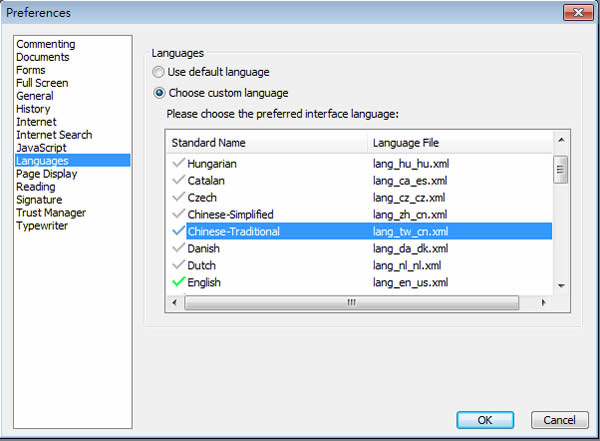This screenshot has height=441, width=600.
Task: Click lang_nl_nl.xml file cell
Action: (x=407, y=265)
